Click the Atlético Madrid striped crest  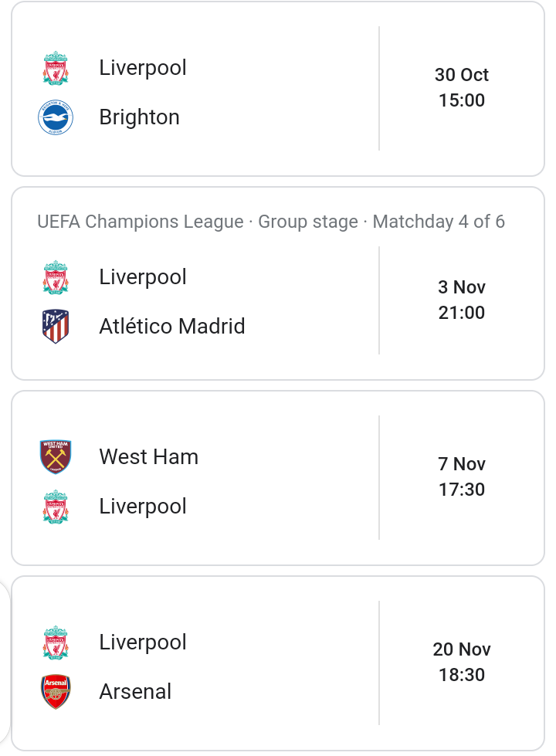coord(56,327)
